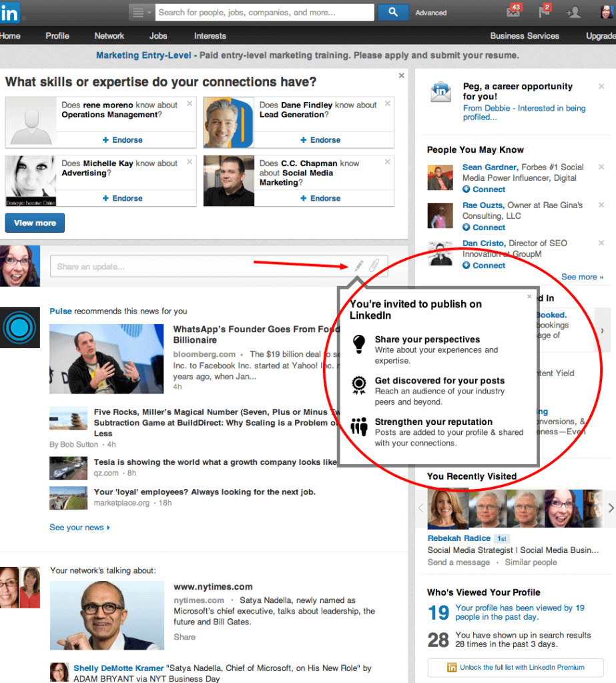Click the See your news link
The height and width of the screenshot is (683, 616).
point(80,527)
